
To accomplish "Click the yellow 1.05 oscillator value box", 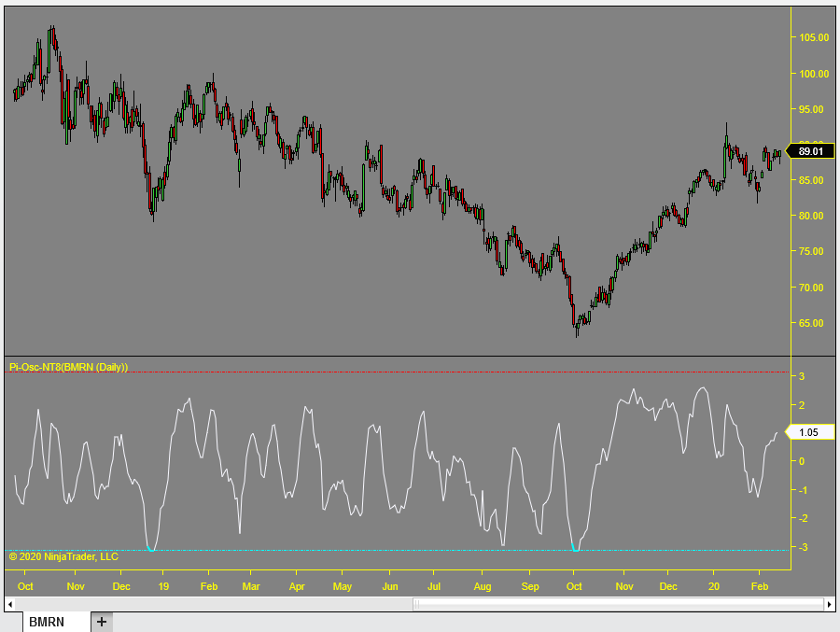I will [x=808, y=432].
